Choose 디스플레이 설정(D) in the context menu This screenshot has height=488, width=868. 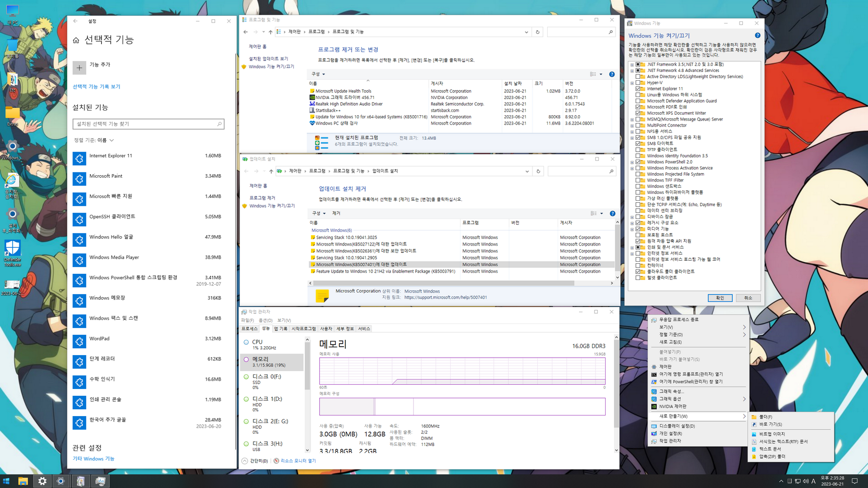coord(677,426)
